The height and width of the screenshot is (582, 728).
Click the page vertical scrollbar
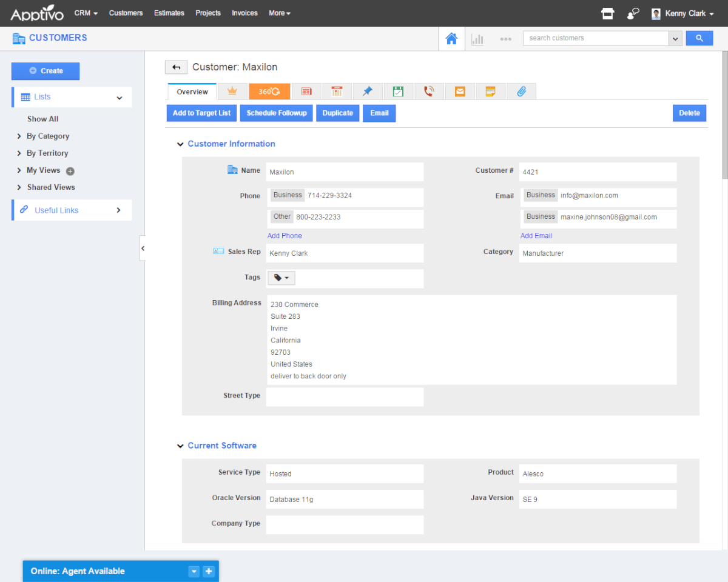724,115
